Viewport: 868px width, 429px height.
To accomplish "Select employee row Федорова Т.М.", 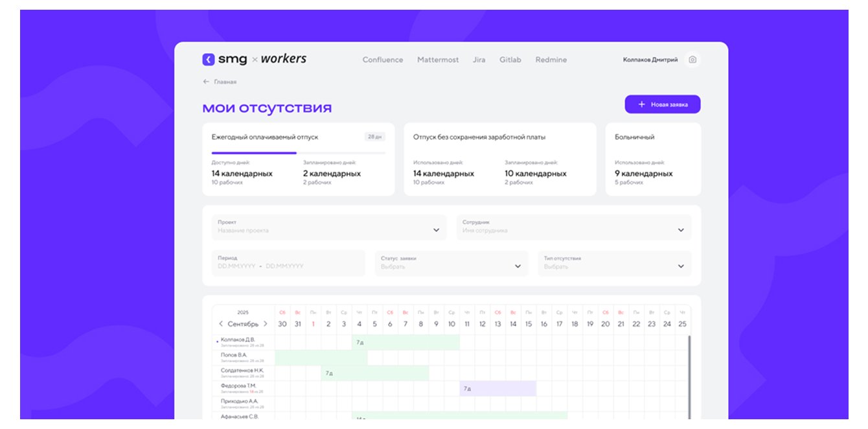I will [x=244, y=389].
